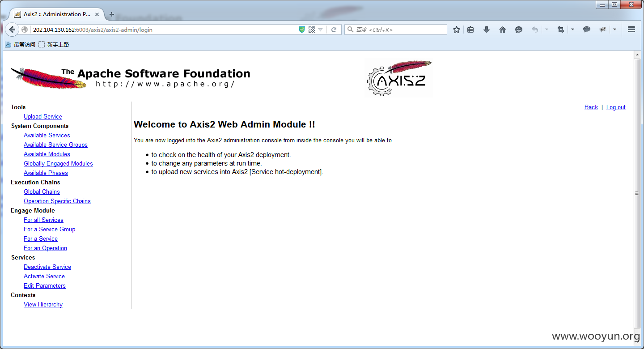Maximize the Firefox window
Screen dimensions: 644x349
coord(614,4)
